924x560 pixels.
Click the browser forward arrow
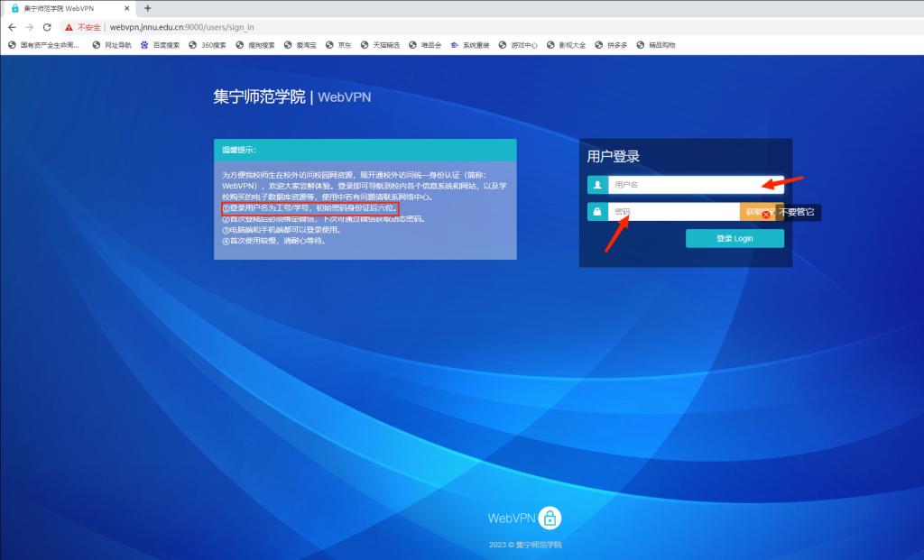(30, 27)
